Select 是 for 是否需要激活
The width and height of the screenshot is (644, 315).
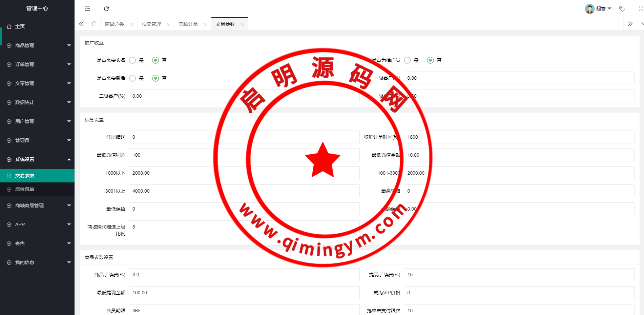click(133, 78)
